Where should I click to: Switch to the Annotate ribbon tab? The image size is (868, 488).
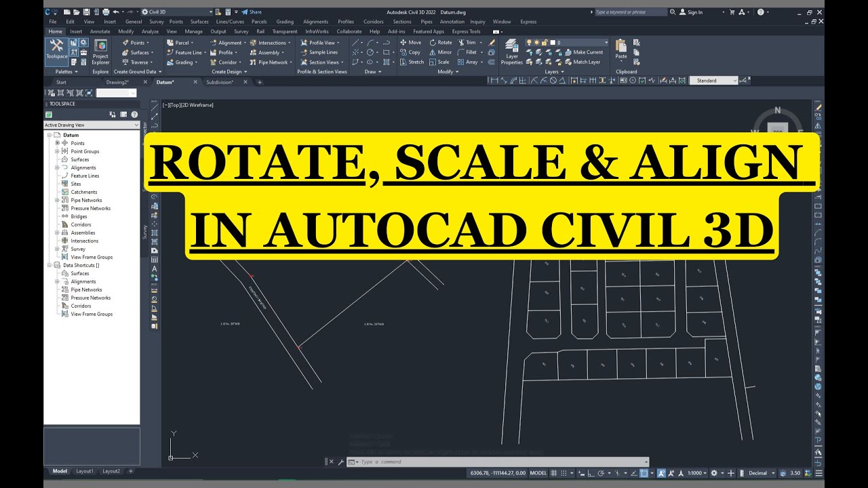point(100,31)
